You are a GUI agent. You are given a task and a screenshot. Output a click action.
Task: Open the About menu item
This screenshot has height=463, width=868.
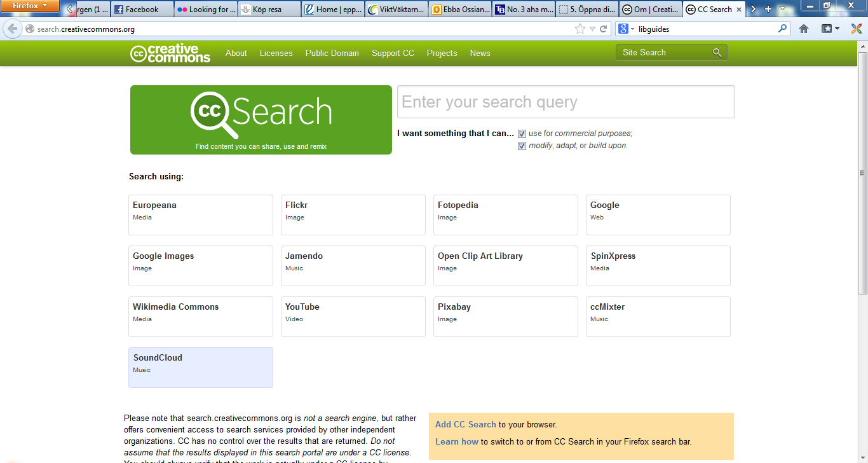(x=236, y=53)
